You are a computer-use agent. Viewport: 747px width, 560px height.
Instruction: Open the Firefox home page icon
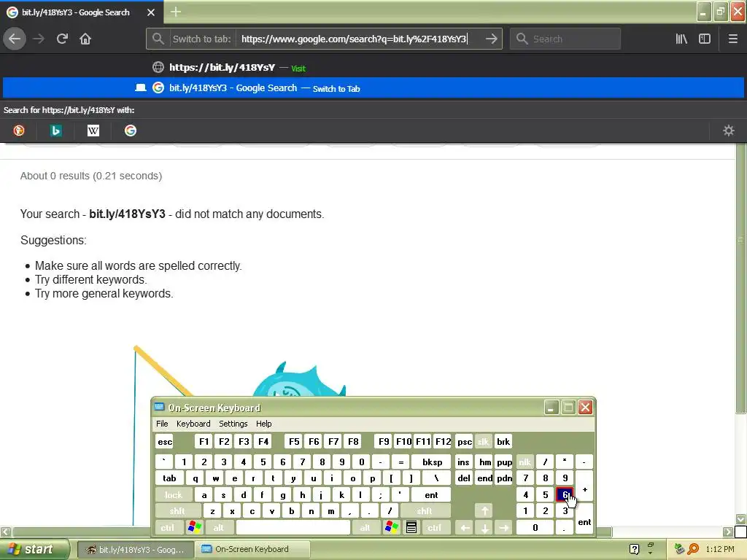85,39
